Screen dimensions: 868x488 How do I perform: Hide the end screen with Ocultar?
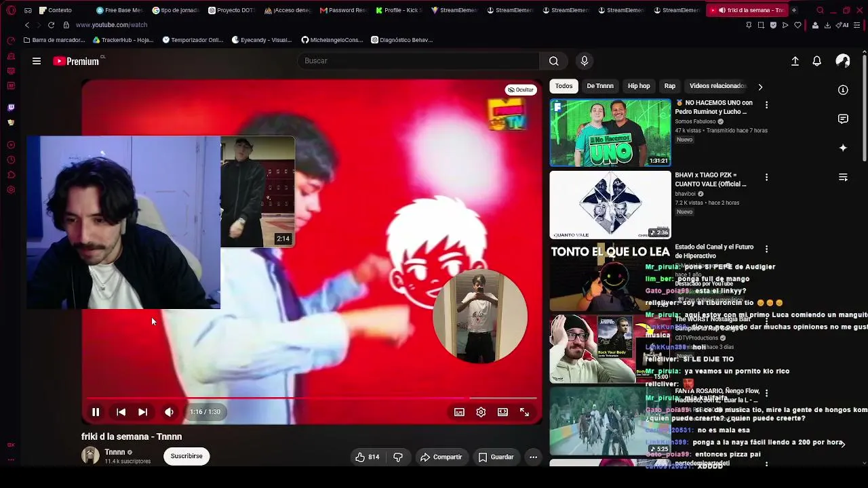pyautogui.click(x=520, y=89)
